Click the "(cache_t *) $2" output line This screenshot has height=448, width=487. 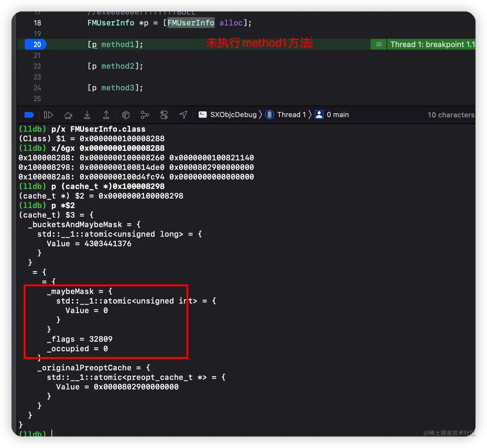(101, 196)
